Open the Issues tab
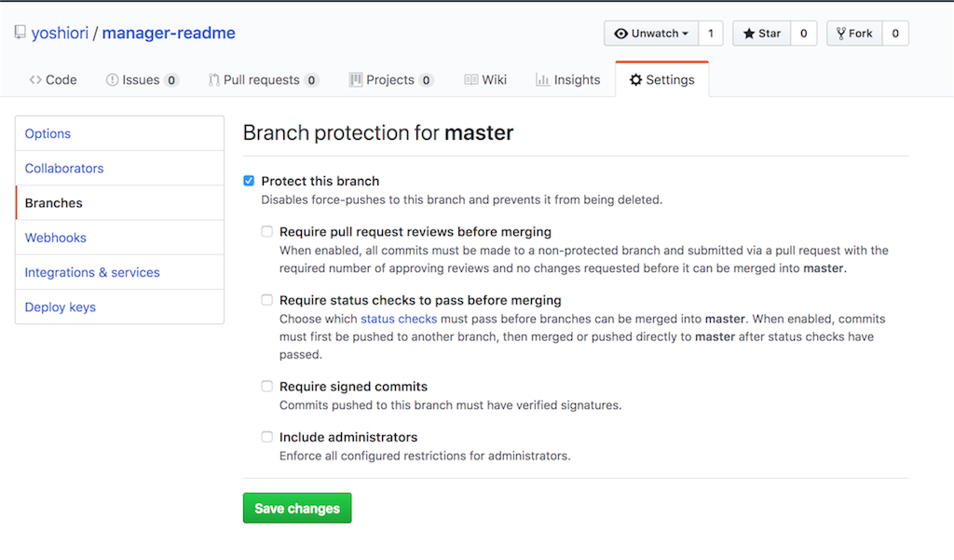The width and height of the screenshot is (954, 560). point(142,80)
